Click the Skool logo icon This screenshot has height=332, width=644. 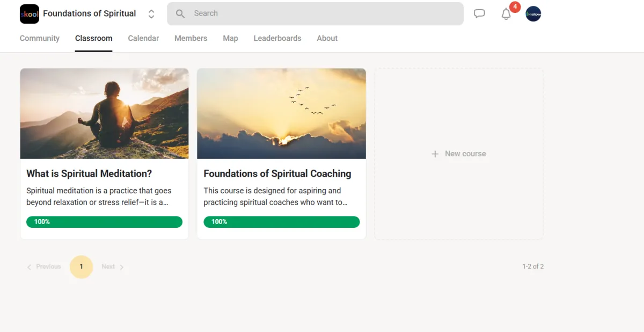[30, 14]
